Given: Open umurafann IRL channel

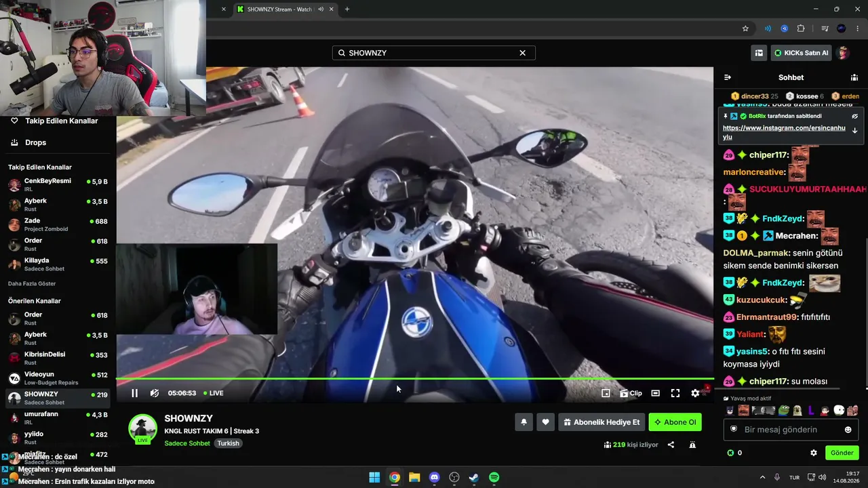Looking at the screenshot, I should click(x=58, y=418).
